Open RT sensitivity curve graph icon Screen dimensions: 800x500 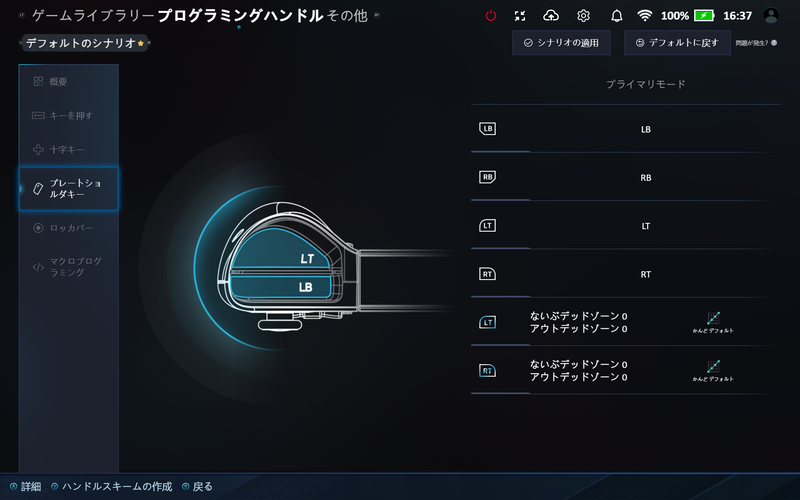pyautogui.click(x=713, y=366)
